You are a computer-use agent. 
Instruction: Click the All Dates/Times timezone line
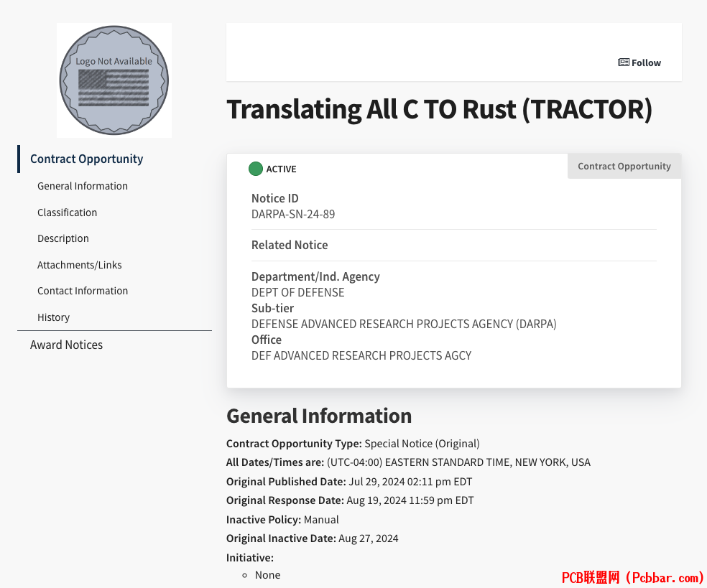[409, 463]
